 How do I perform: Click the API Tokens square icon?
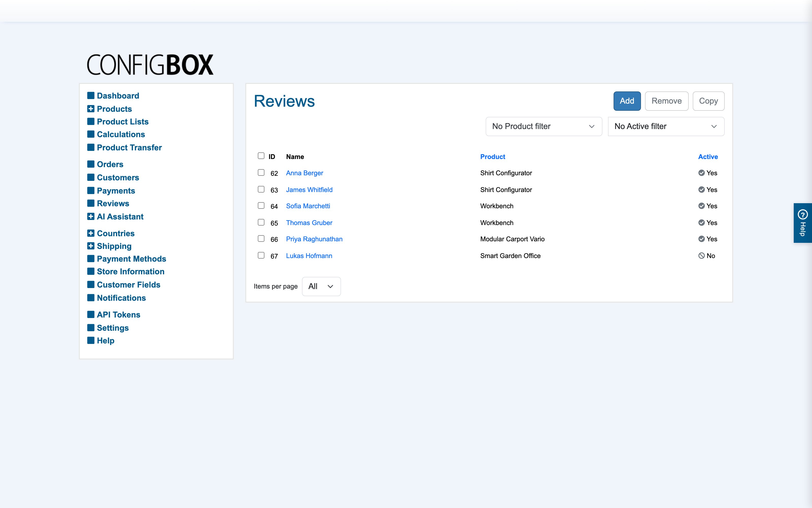91,314
